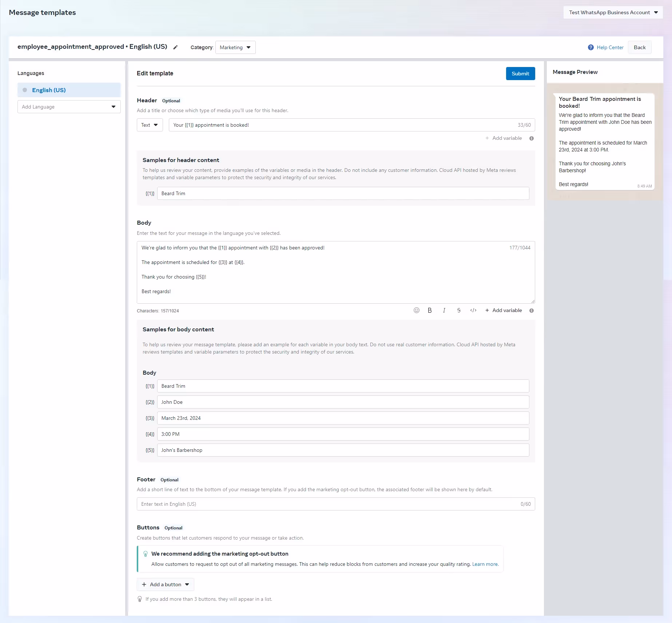Click the footer text input field
This screenshot has height=623, width=672.
pyautogui.click(x=336, y=504)
